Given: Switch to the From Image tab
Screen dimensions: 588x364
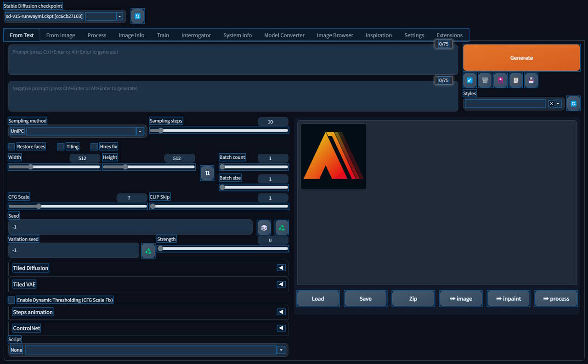Looking at the screenshot, I should click(61, 35).
